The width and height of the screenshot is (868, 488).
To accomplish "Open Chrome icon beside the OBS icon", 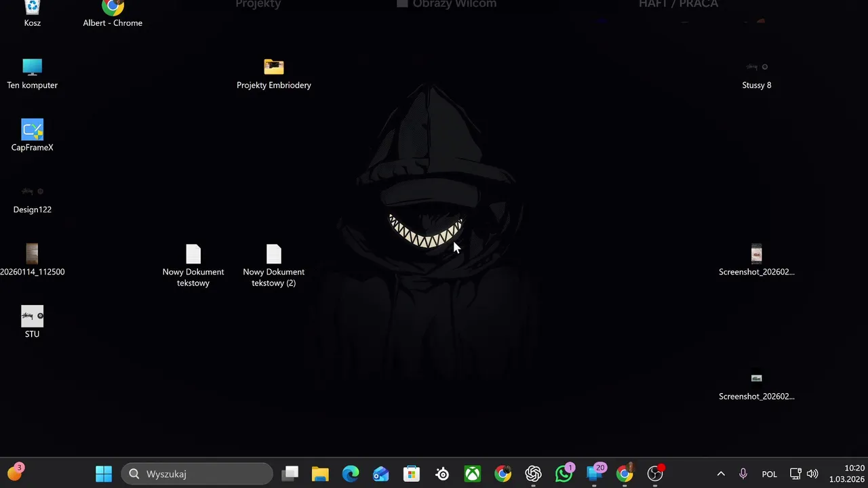I will (x=625, y=474).
